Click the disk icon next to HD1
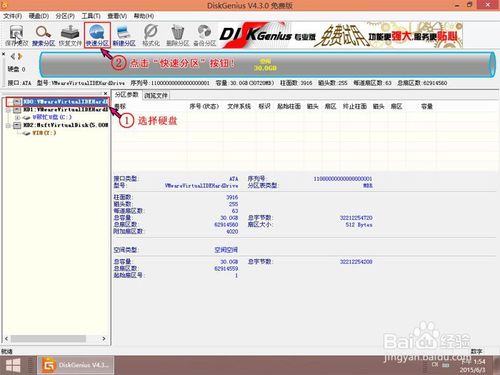 pyautogui.click(x=17, y=109)
